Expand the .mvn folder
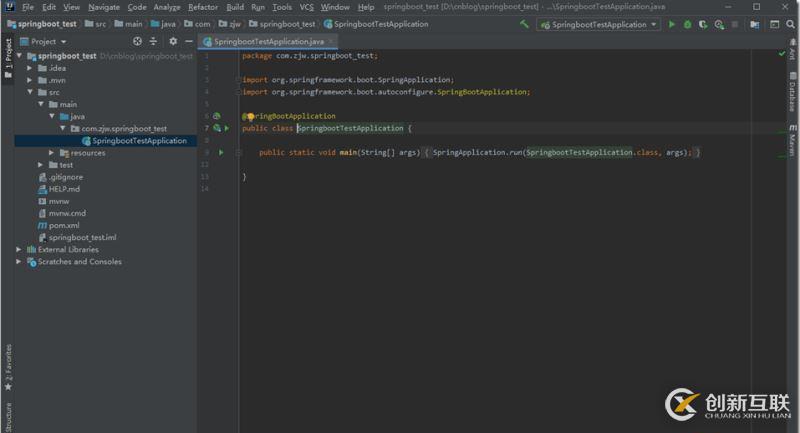 [30, 80]
